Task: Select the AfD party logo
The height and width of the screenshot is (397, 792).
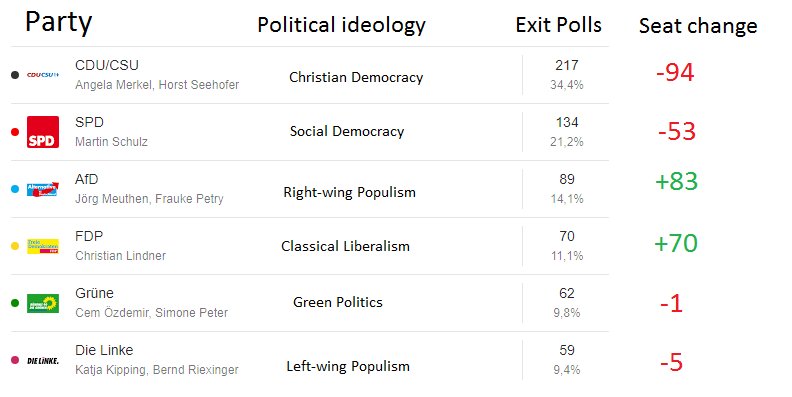Action: (43, 189)
